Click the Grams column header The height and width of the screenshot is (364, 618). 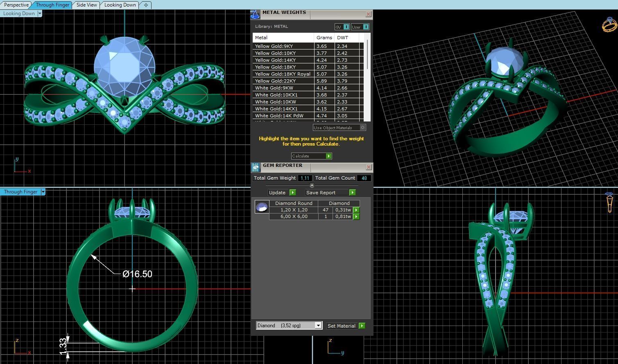[324, 38]
